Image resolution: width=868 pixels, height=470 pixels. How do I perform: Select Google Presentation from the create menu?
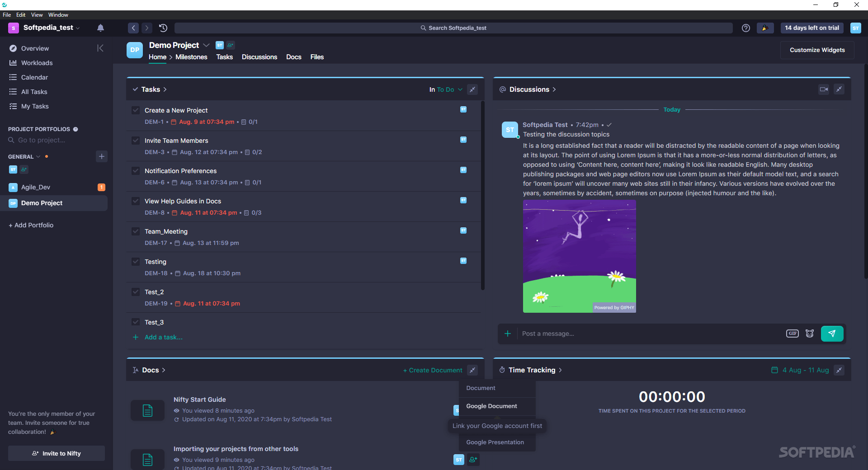click(x=495, y=442)
